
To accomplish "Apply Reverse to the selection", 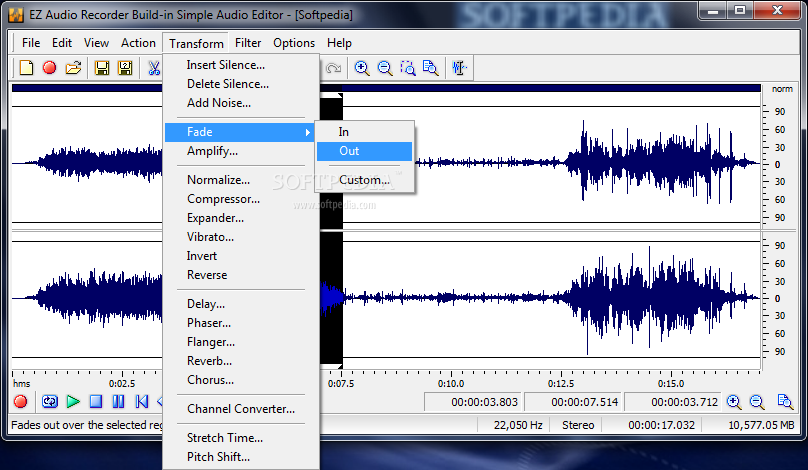I will pos(240,275).
